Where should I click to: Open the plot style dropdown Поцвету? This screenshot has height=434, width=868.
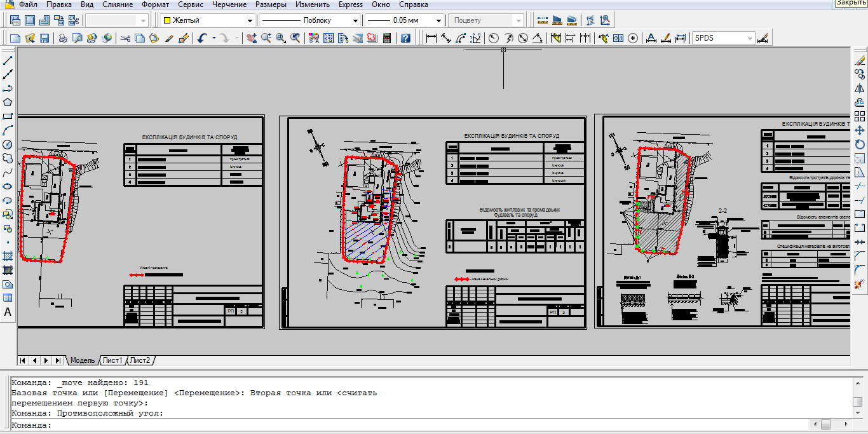tap(519, 20)
